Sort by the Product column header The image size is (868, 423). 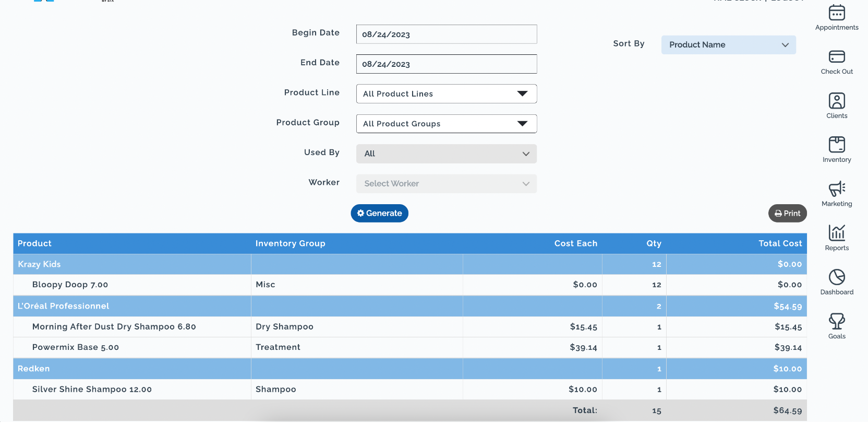[x=34, y=243]
